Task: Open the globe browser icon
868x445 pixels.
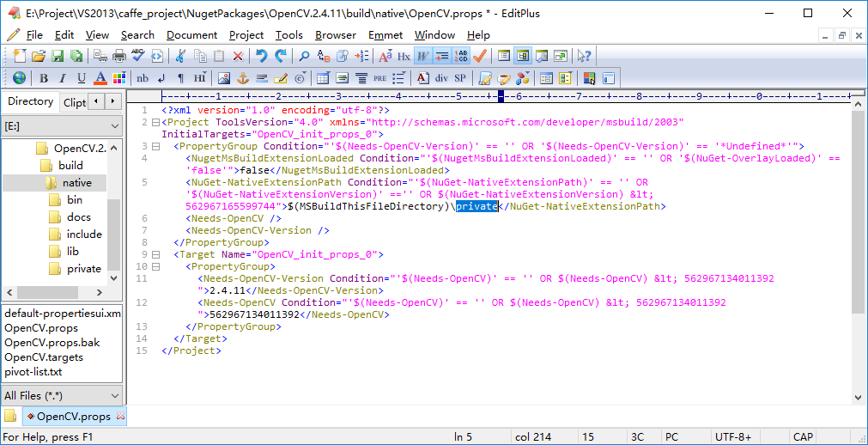Action: tap(20, 78)
